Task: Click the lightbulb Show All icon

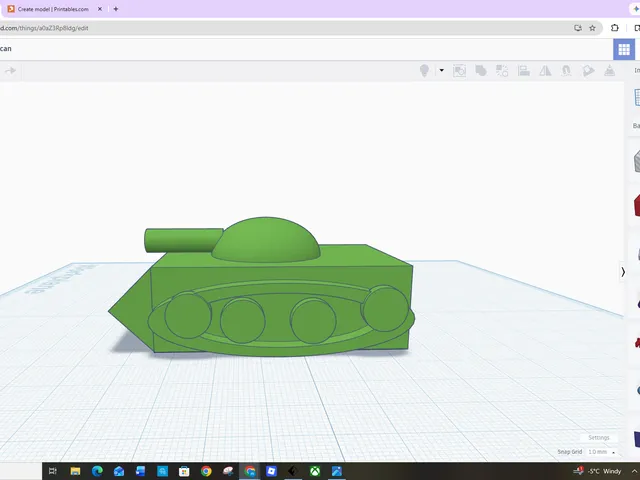Action: tap(424, 71)
